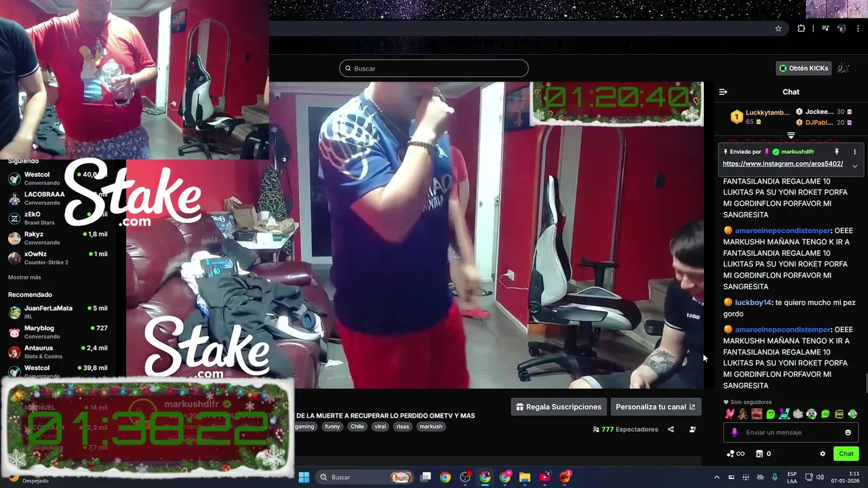Open the pinned message three-dot menu
Image resolution: width=868 pixels, height=488 pixels.
[x=854, y=152]
